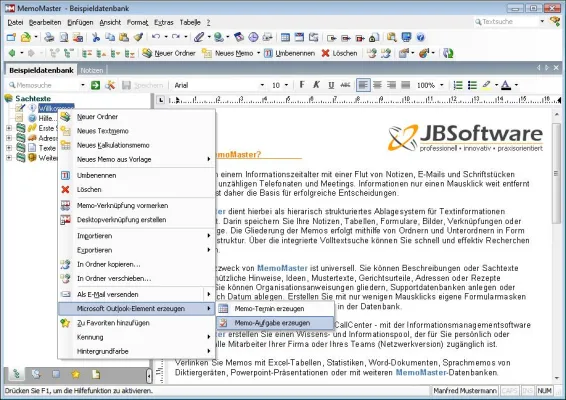Click the yellow star favorites icon in bottom panel
566x400 pixels.
tap(76, 374)
